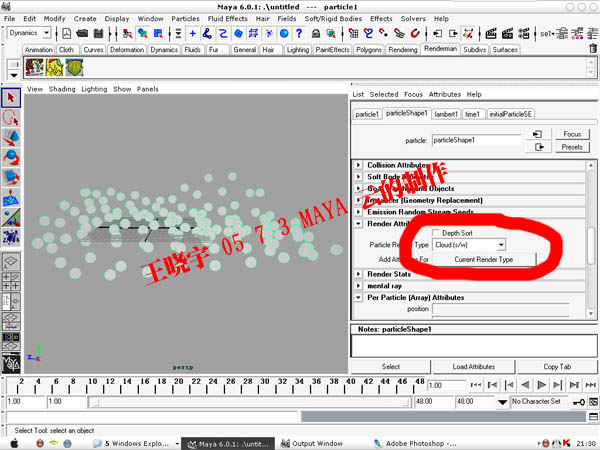Click the Select button
This screenshot has height=450, width=600.
coord(391,367)
